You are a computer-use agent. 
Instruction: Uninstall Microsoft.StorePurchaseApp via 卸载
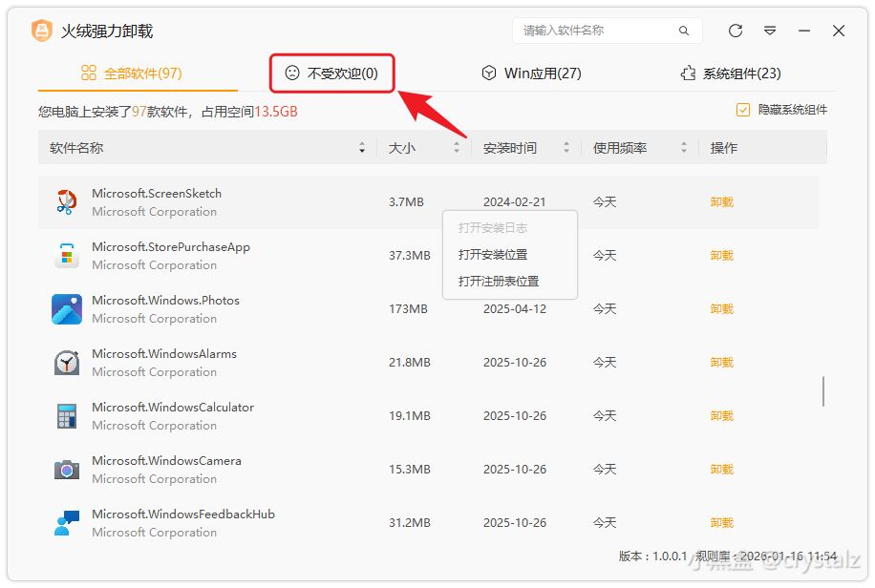[721, 256]
